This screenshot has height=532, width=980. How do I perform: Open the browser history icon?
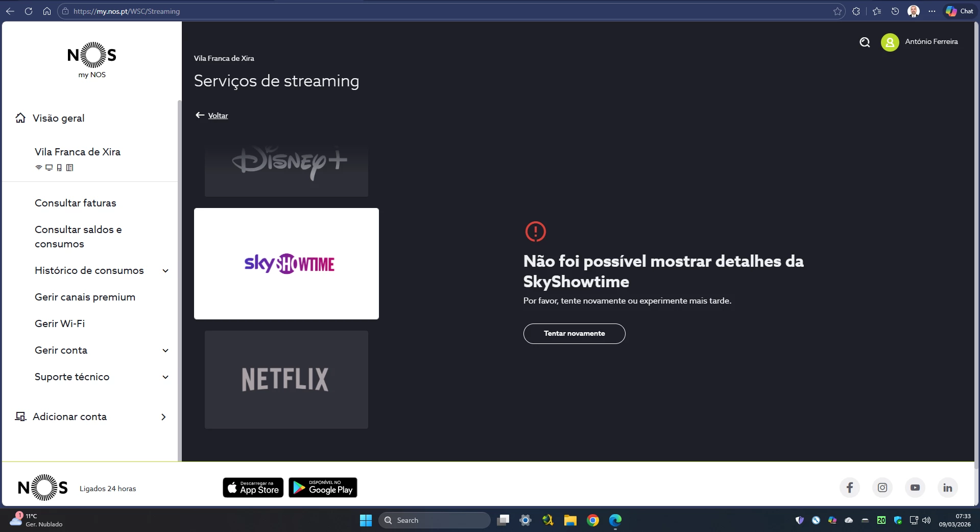895,11
